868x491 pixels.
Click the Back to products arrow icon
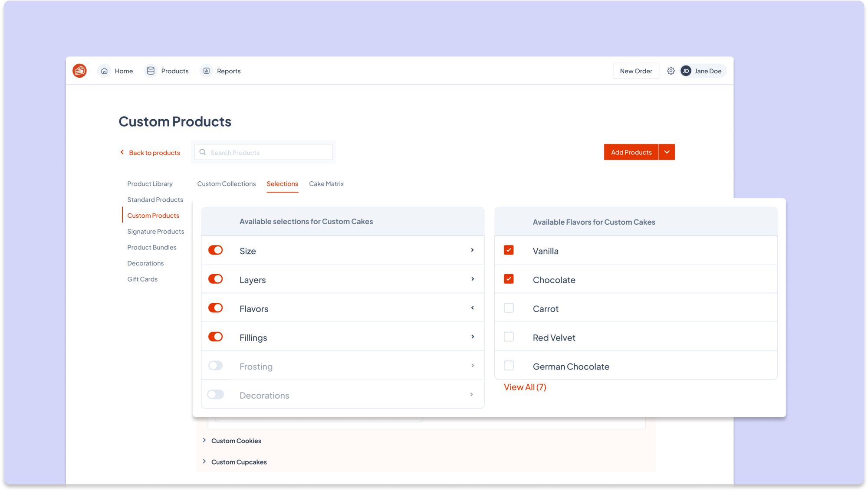pos(122,152)
